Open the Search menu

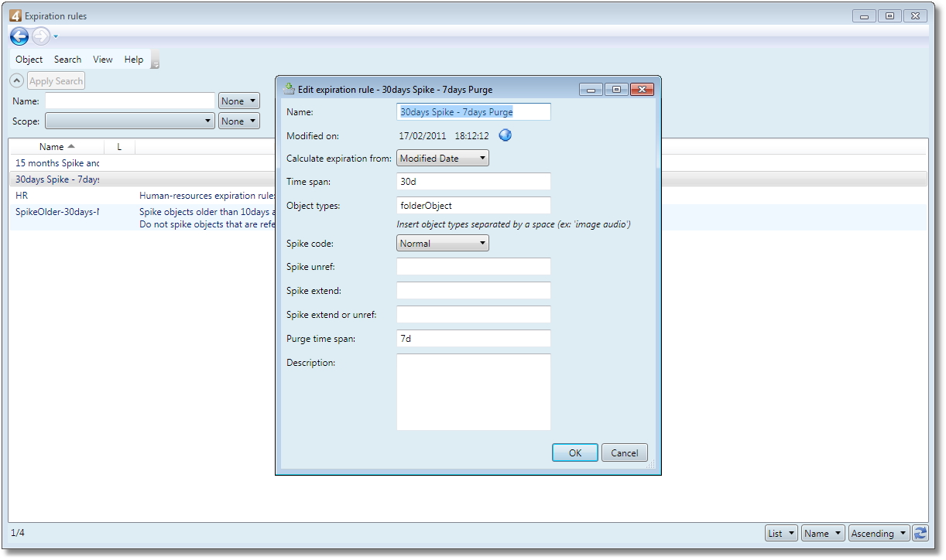[67, 60]
